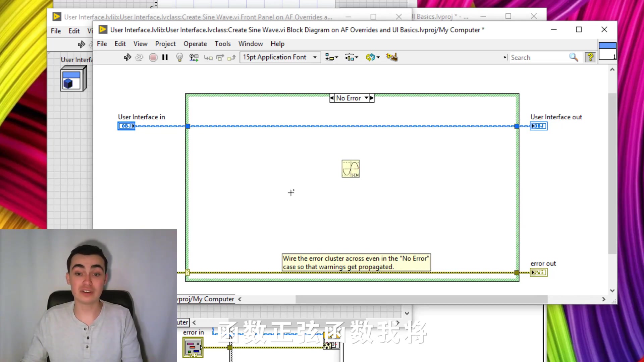Click the Step Out execution icon

click(x=231, y=57)
